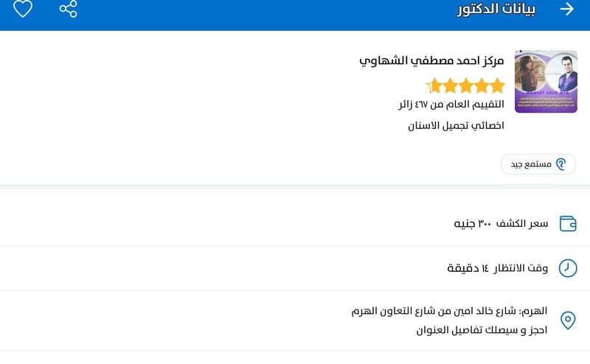Tap the وقت الانتظار 14 دقيقة row

[497, 267]
